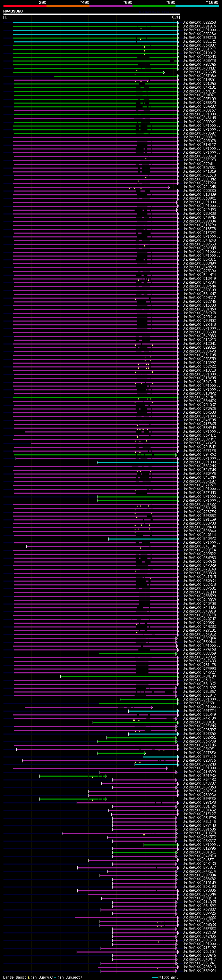Image resolution: width=222 pixels, height=980 pixels.
Task: Open hit UniRef100_B9ST15
Action: point(199,38)
